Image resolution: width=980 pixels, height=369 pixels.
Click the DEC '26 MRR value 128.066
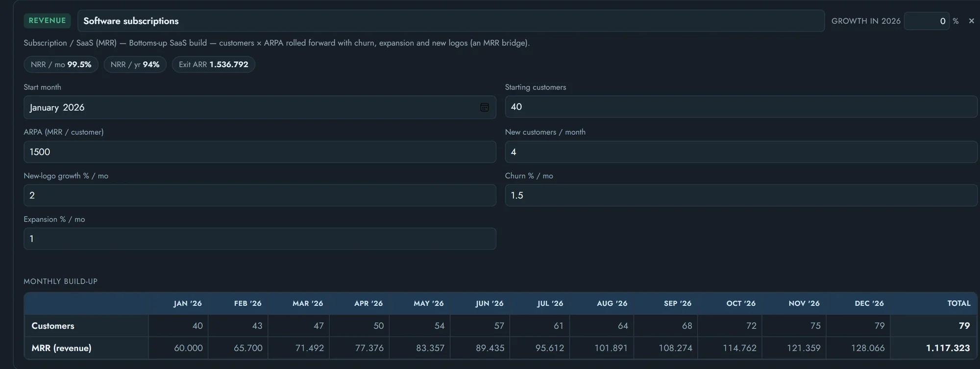tap(868, 348)
